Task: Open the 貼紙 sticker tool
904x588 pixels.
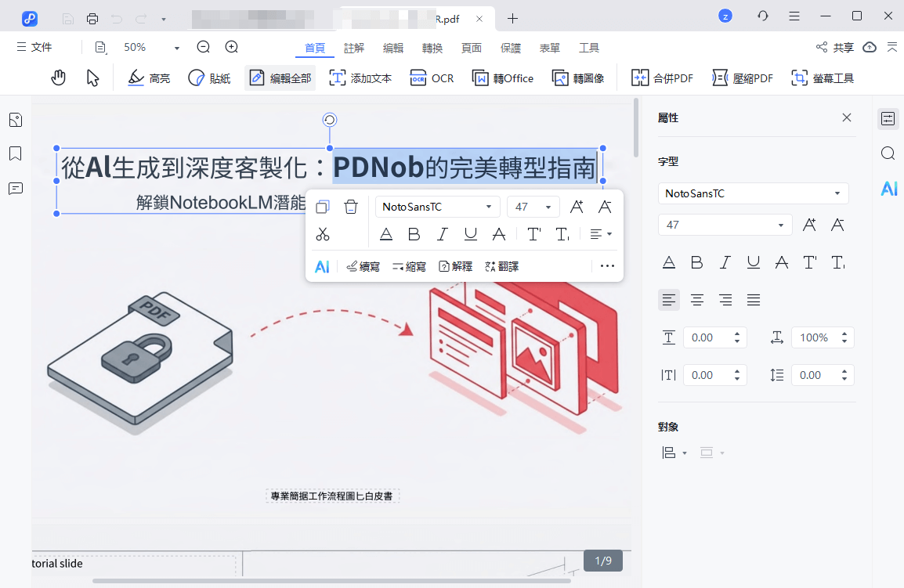Action: 208,78
